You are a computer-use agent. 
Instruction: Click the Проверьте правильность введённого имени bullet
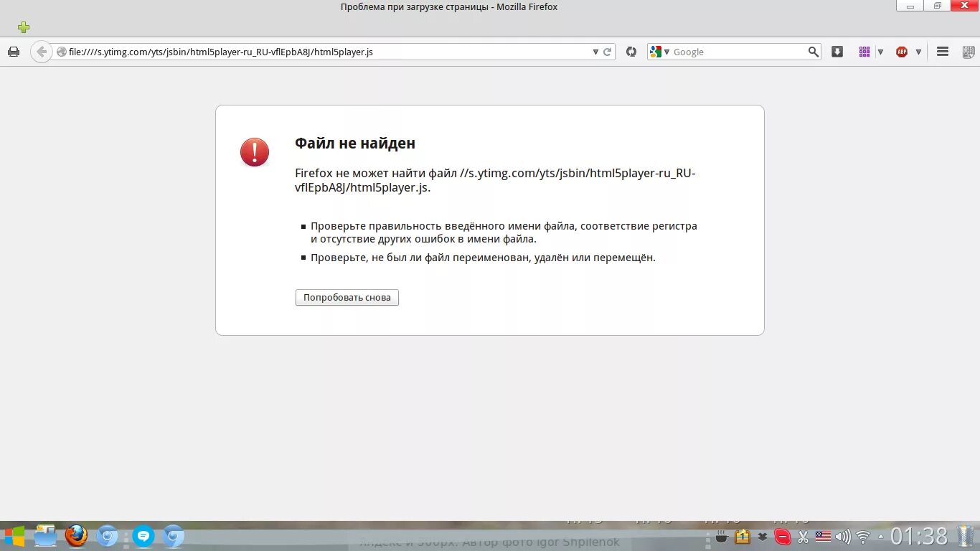point(504,232)
